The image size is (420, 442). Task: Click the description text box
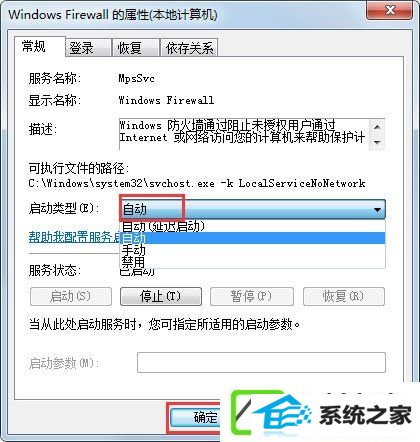coord(244,134)
